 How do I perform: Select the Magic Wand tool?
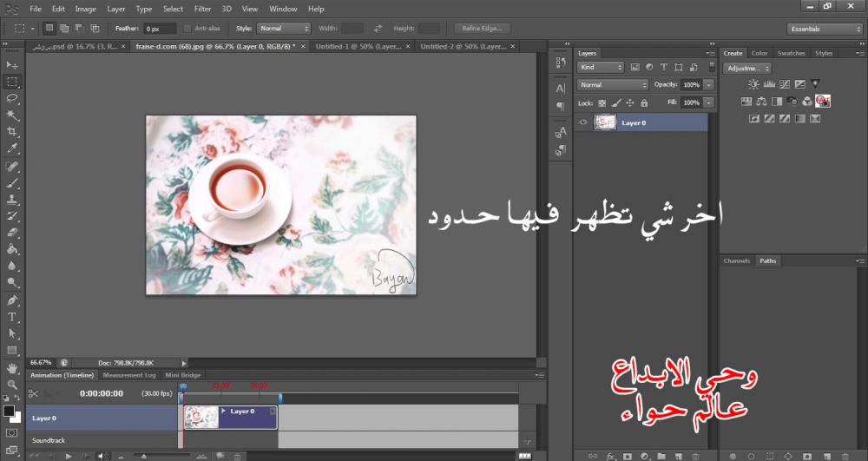(12, 115)
